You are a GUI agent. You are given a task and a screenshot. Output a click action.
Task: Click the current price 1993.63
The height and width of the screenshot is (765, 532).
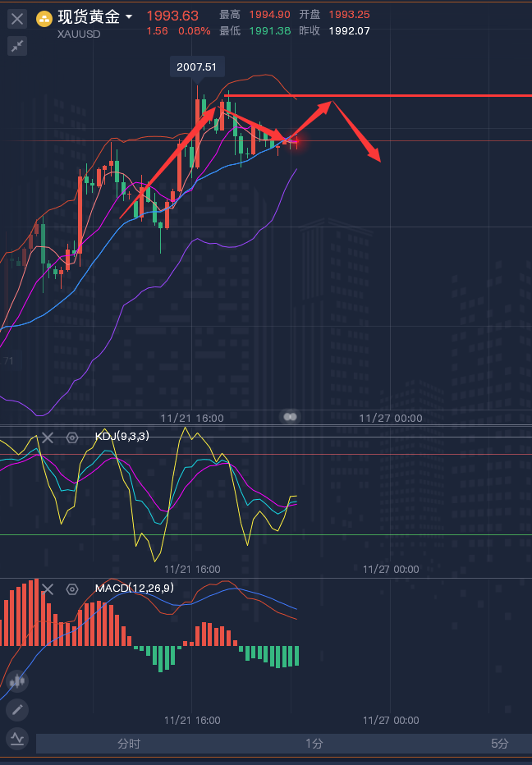click(172, 16)
